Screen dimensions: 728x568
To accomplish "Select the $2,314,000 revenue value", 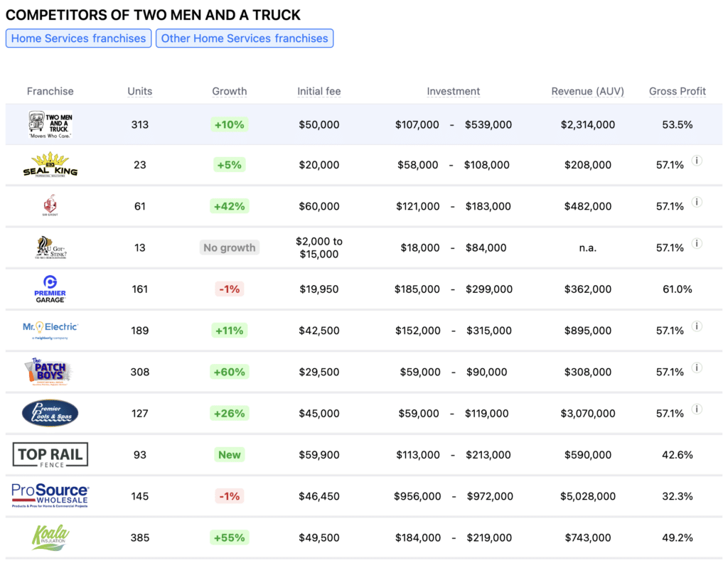I will (x=587, y=124).
